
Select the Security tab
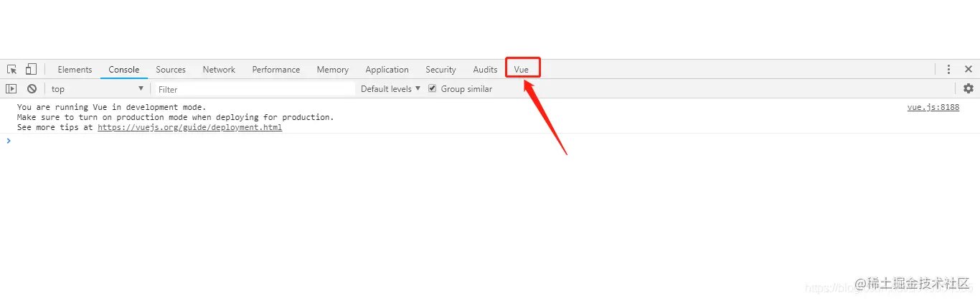point(440,70)
